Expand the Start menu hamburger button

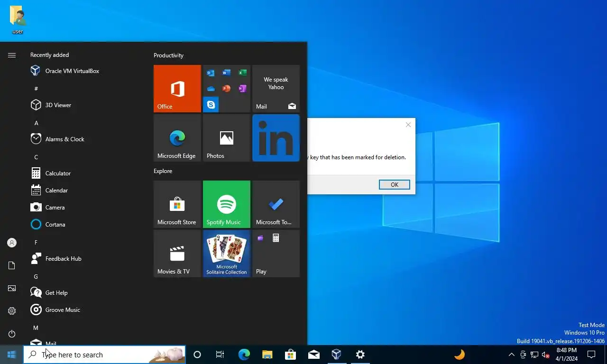[x=12, y=55]
